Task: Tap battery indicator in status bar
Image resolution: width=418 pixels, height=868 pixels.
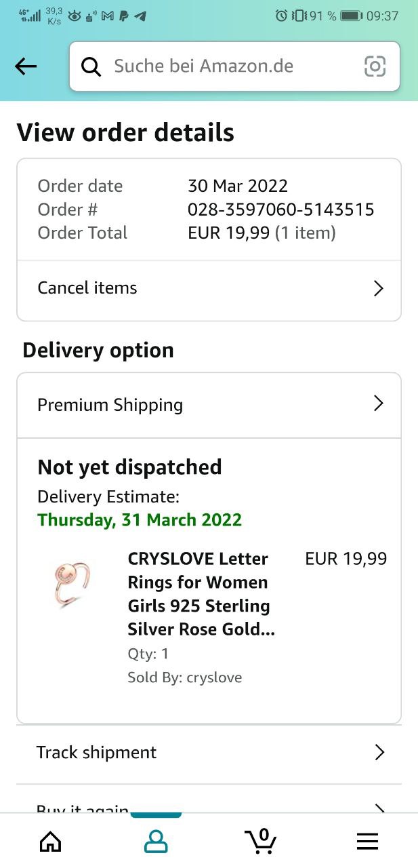Action: (351, 16)
